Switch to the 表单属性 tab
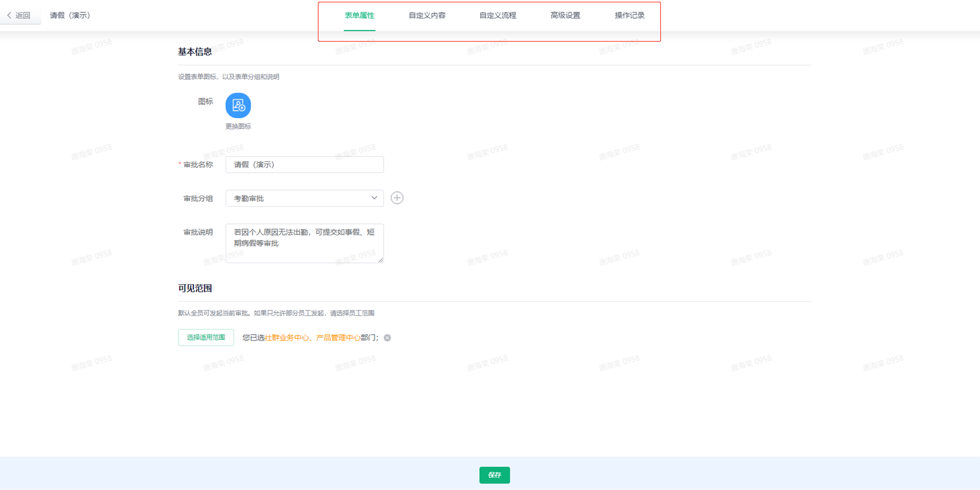The image size is (980, 490). pyautogui.click(x=360, y=15)
